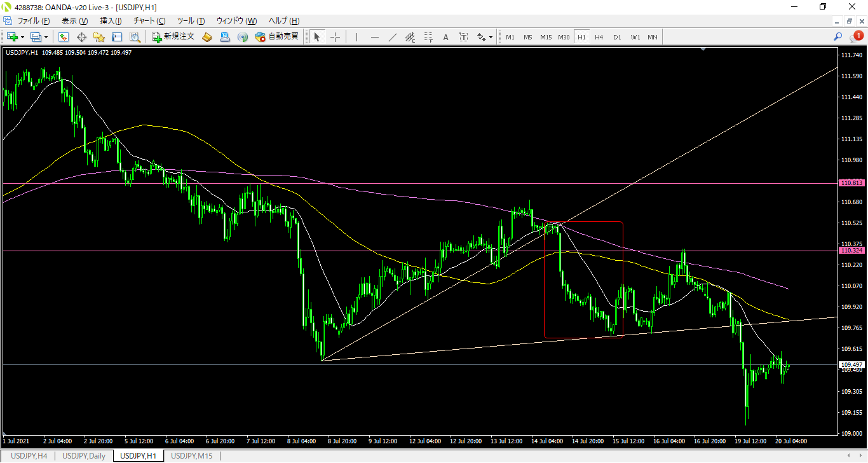Select the Fibonacci retracement tool
The height and width of the screenshot is (463, 868).
click(428, 37)
